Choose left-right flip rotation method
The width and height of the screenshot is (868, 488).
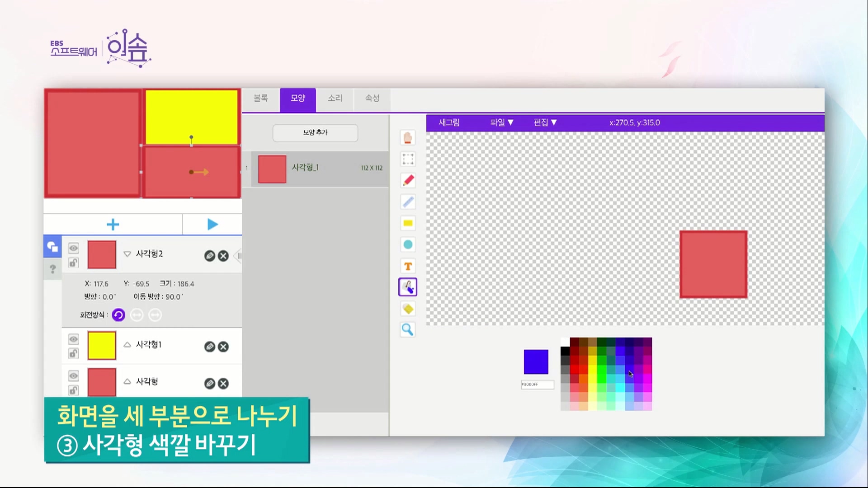[137, 315]
